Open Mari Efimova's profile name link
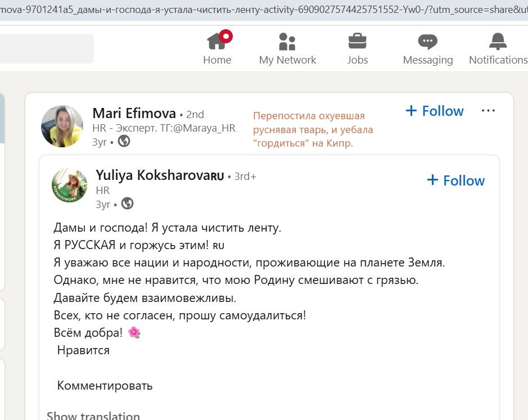 tap(134, 114)
